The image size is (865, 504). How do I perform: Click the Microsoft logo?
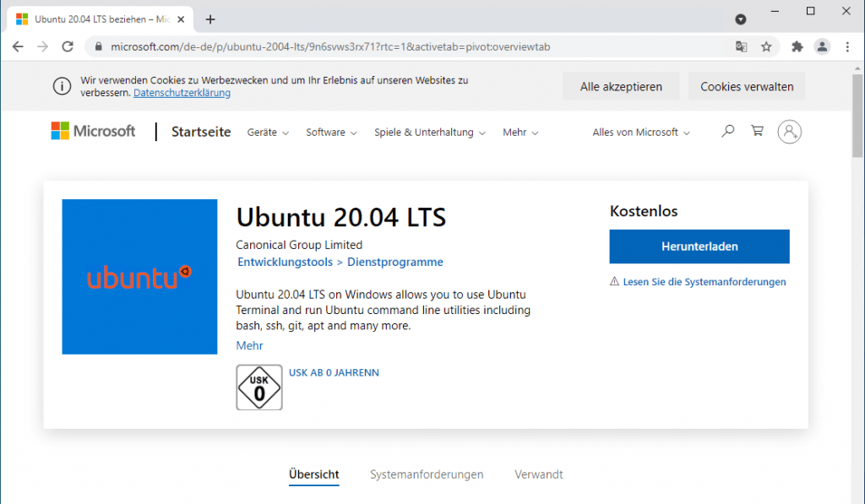pos(93,131)
